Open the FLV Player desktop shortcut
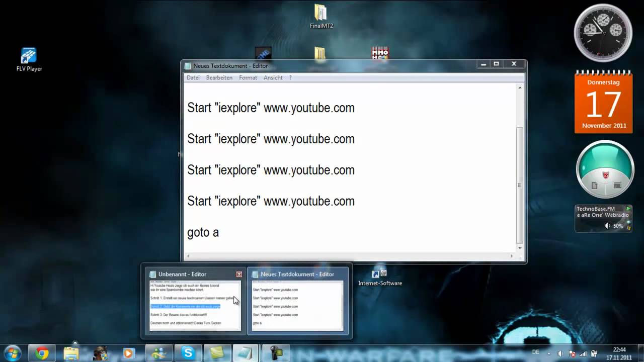Screen dimensions: 644x362 coord(29,60)
